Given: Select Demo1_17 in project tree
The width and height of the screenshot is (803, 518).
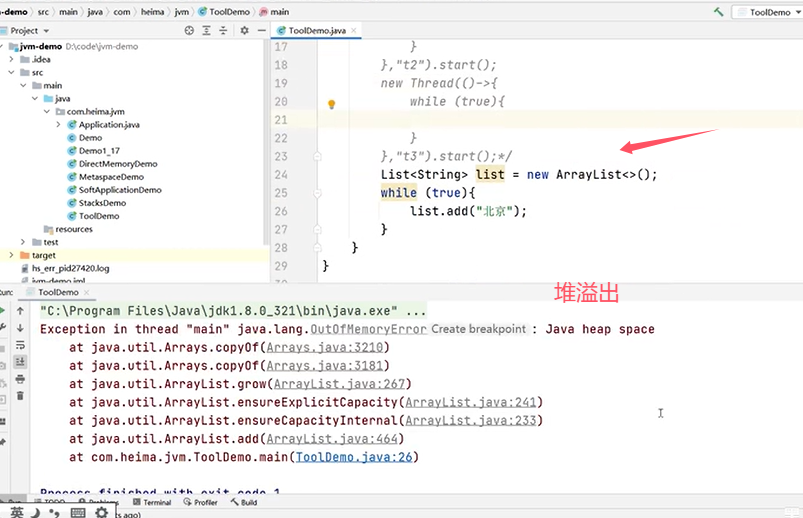Looking at the screenshot, I should pyautogui.click(x=99, y=151).
